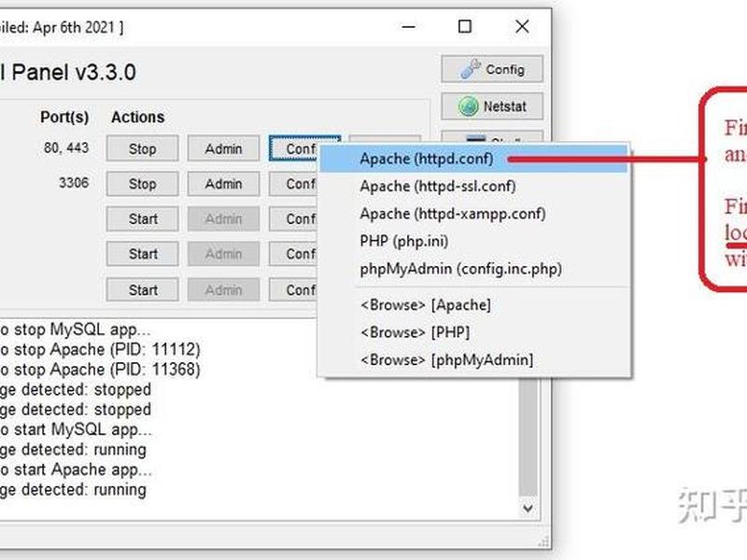
Task: Click the Config button with wrench icon
Action: coord(492,69)
